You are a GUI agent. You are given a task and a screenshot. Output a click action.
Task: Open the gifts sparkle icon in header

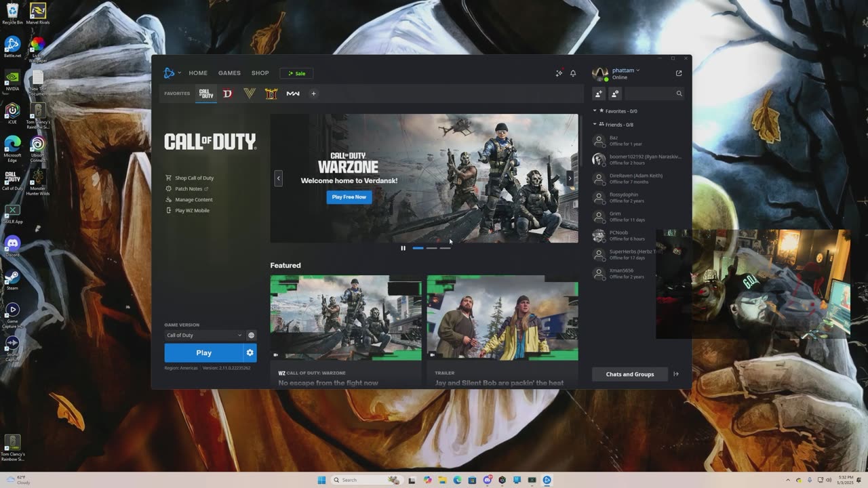point(559,73)
